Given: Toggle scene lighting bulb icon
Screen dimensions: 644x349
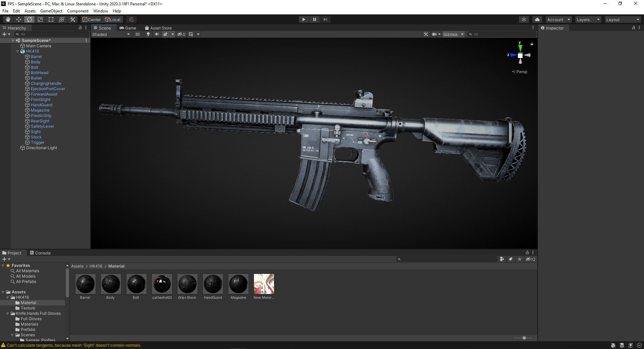Looking at the screenshot, I should coord(148,34).
